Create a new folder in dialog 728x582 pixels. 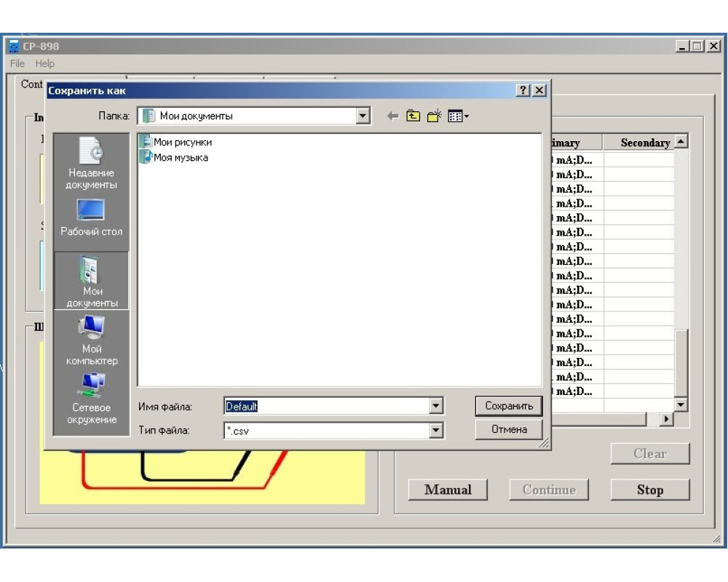point(435,116)
